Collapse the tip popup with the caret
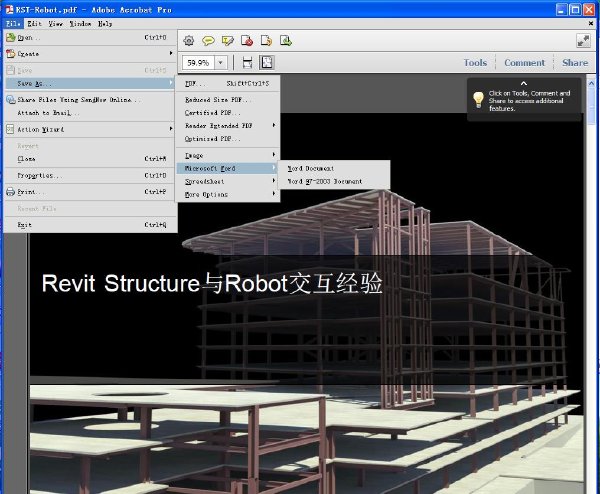This screenshot has height=494, width=600. click(x=524, y=83)
